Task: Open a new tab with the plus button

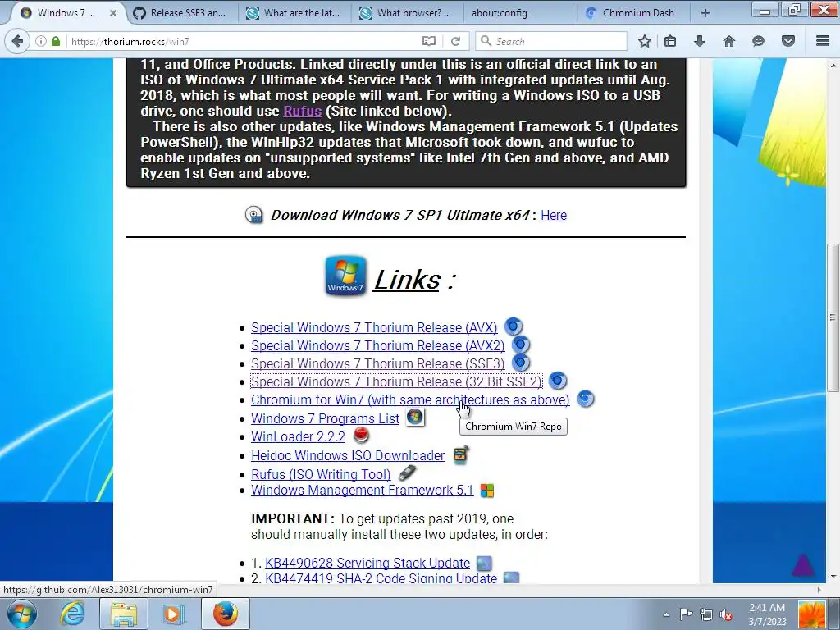Action: (705, 13)
